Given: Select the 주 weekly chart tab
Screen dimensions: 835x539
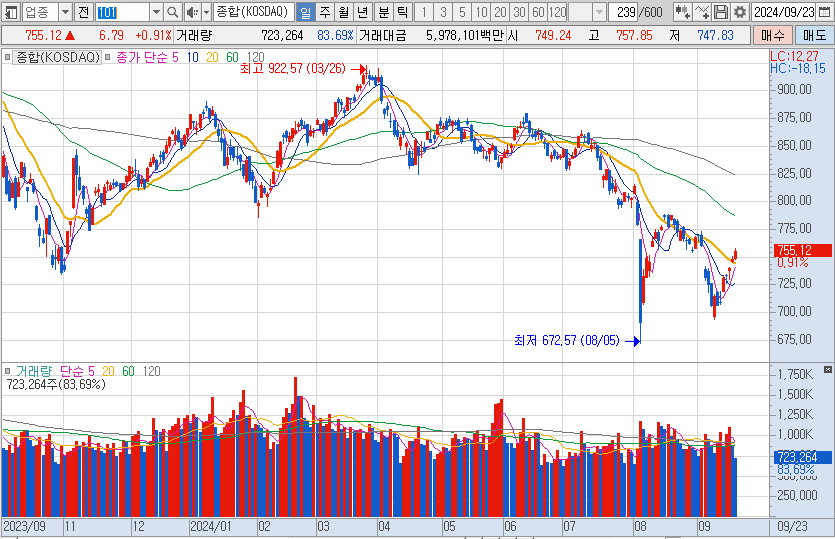Looking at the screenshot, I should pos(325,12).
